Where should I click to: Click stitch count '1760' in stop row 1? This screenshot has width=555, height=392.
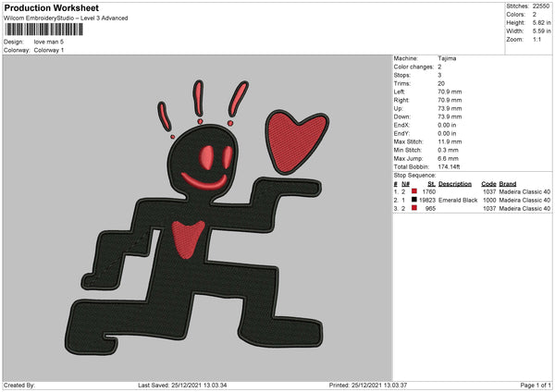click(x=429, y=191)
